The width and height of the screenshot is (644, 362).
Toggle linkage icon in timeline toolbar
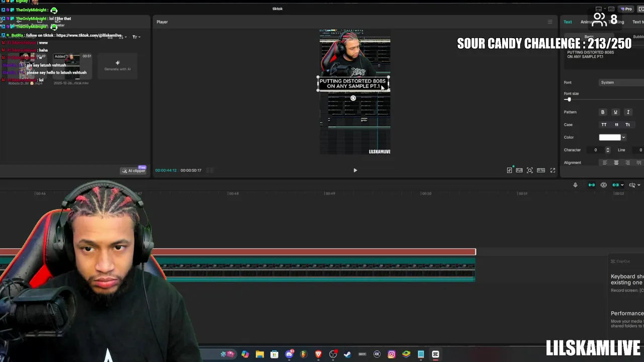tap(615, 185)
